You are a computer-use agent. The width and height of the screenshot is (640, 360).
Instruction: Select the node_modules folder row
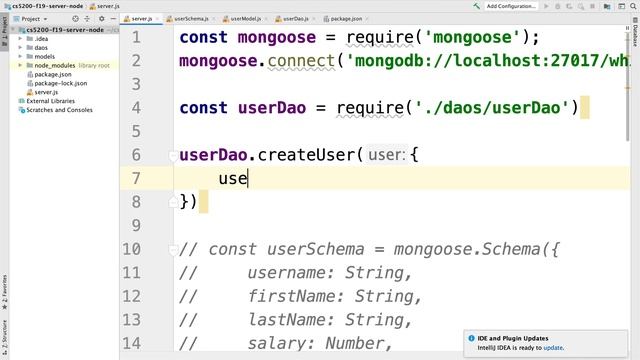64,65
